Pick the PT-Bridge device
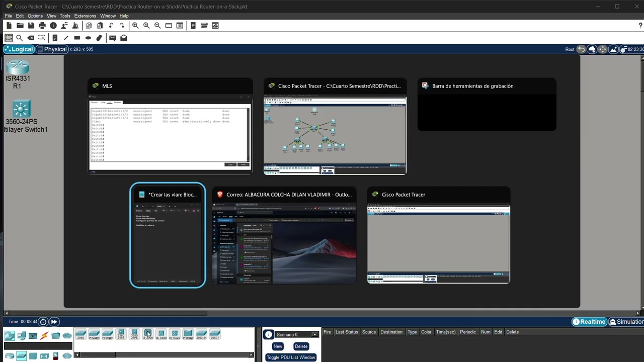 (x=188, y=334)
